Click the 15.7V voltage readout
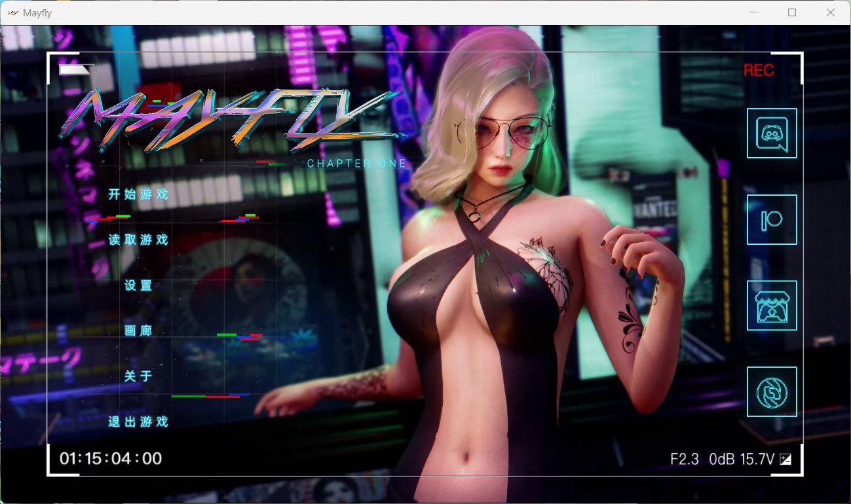 click(x=758, y=459)
